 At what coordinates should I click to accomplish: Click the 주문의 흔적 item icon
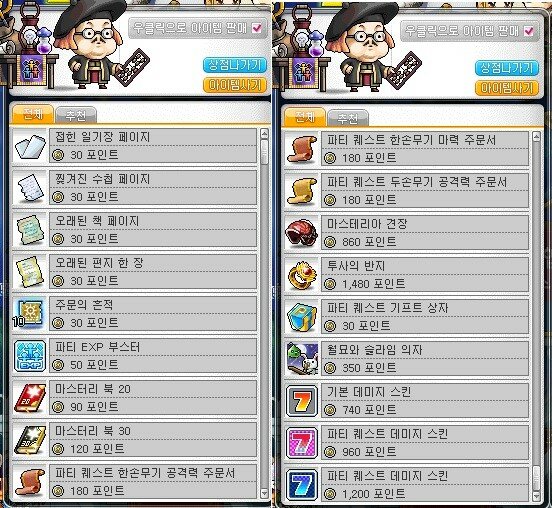point(30,314)
